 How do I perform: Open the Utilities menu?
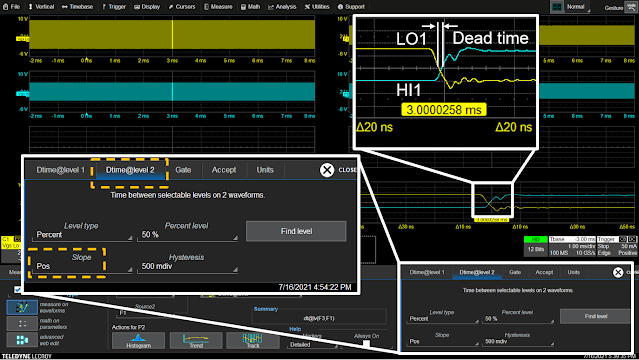pyautogui.click(x=317, y=7)
